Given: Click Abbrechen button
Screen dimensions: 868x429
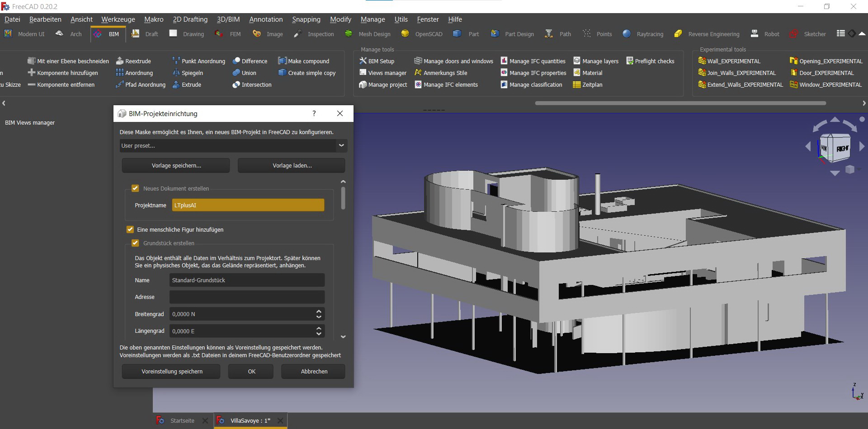Looking at the screenshot, I should (x=314, y=372).
